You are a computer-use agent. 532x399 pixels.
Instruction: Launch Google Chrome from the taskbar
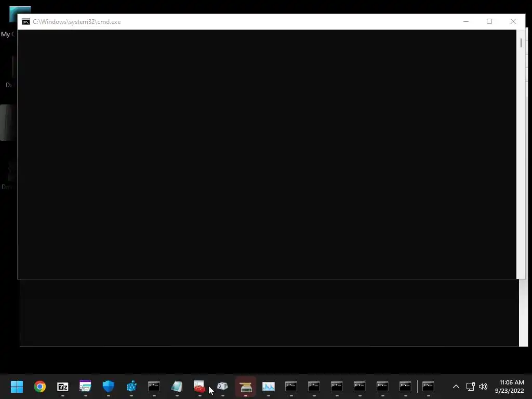tap(39, 386)
